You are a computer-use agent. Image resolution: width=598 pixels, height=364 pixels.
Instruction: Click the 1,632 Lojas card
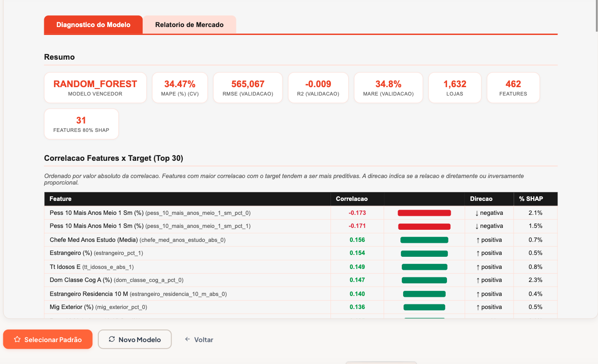tap(455, 88)
